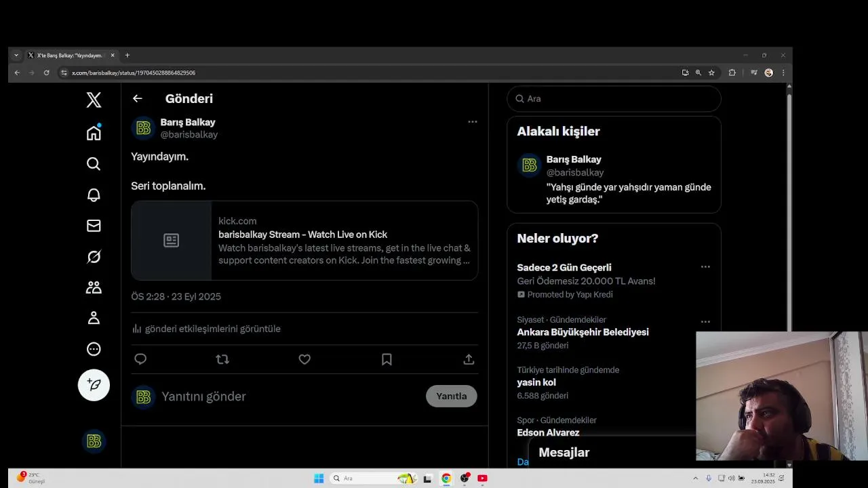
Task: Go back with the arrow beside Gönderi
Action: tap(138, 99)
